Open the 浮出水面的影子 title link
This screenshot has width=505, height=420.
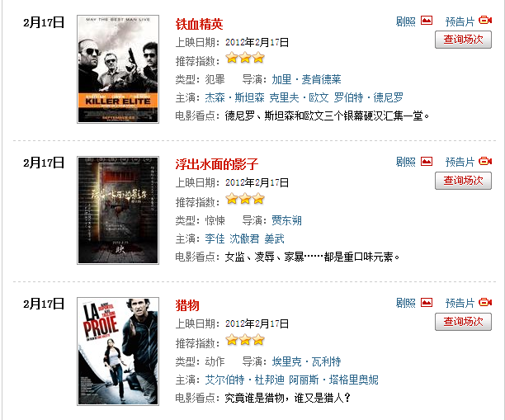217,164
